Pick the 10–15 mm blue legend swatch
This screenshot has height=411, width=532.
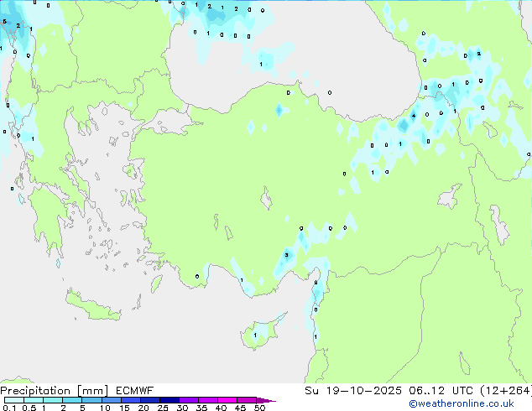(x=111, y=400)
